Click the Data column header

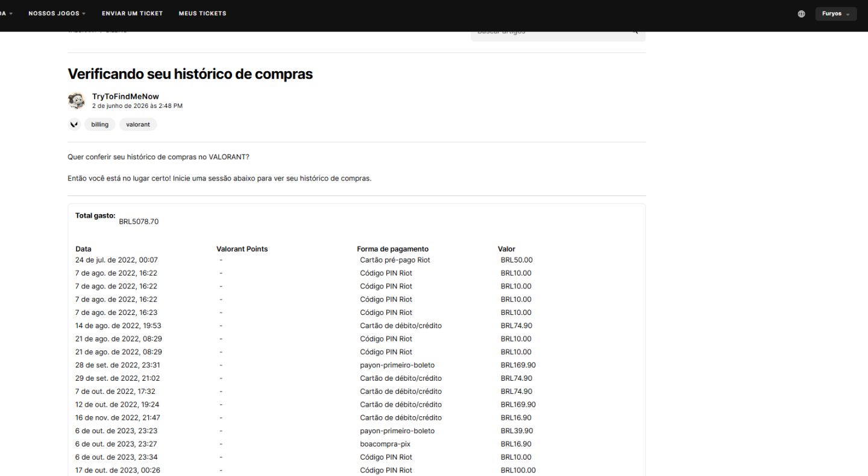(x=83, y=249)
